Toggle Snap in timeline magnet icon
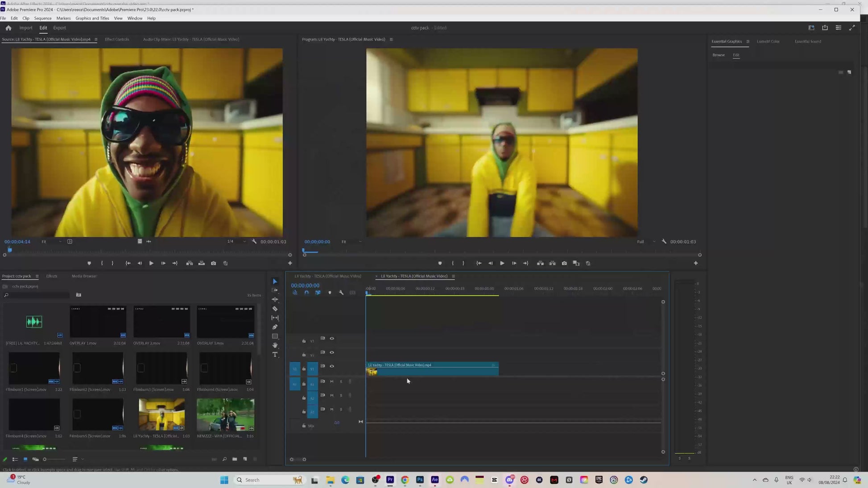The width and height of the screenshot is (868, 488). pyautogui.click(x=306, y=293)
